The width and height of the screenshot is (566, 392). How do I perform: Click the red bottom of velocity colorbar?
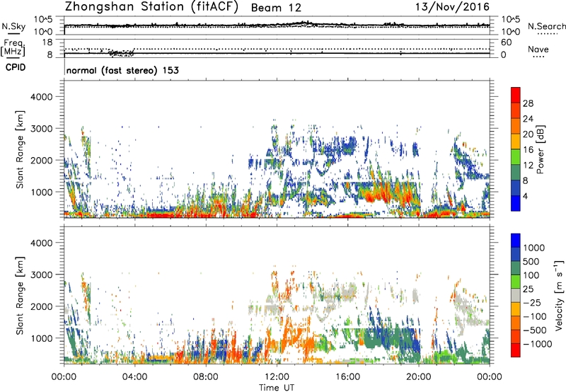click(516, 350)
